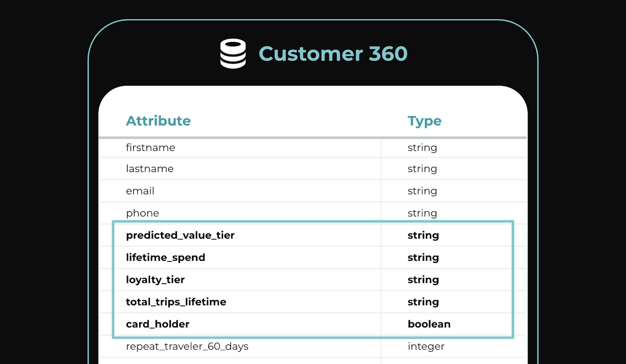Click the Customer 360 title
The height and width of the screenshot is (364, 626).
click(333, 54)
